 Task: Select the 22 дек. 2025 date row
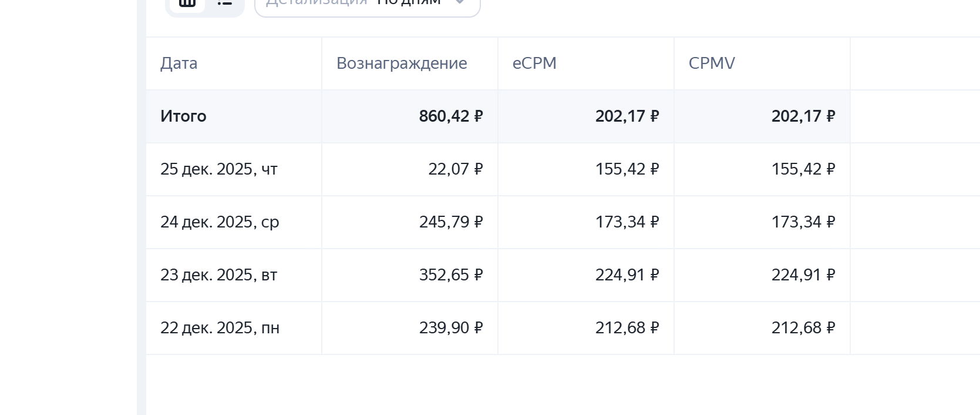tap(220, 328)
